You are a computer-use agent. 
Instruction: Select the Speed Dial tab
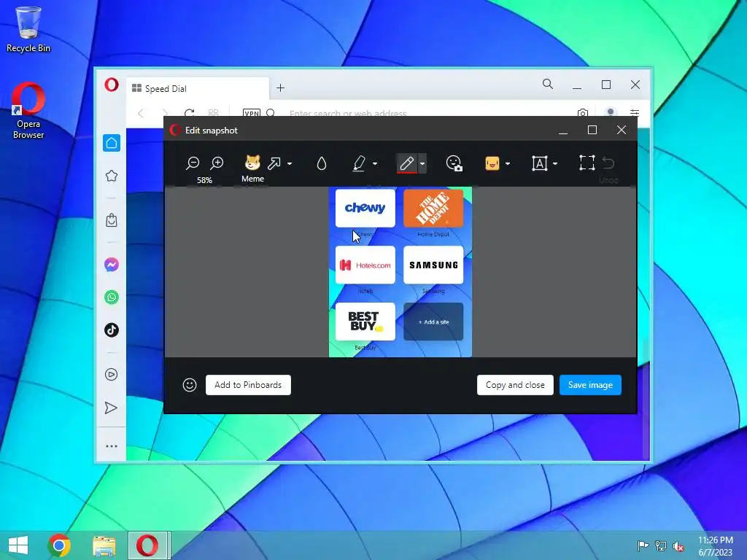coord(197,88)
